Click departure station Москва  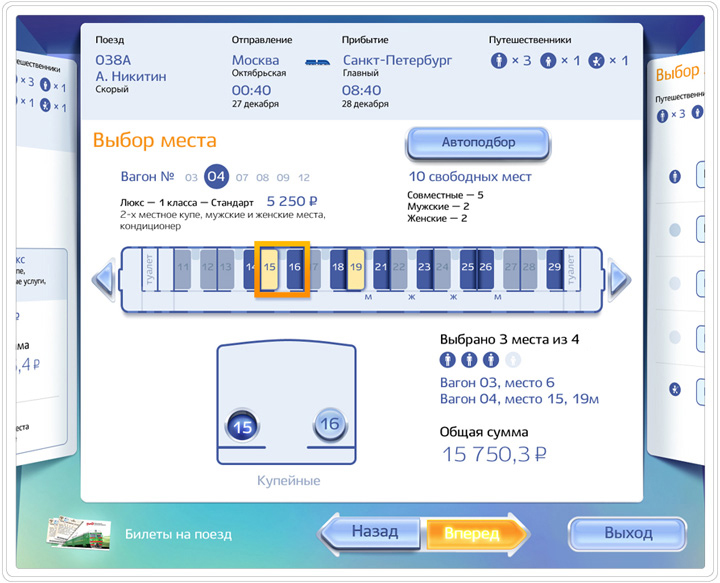[255, 60]
